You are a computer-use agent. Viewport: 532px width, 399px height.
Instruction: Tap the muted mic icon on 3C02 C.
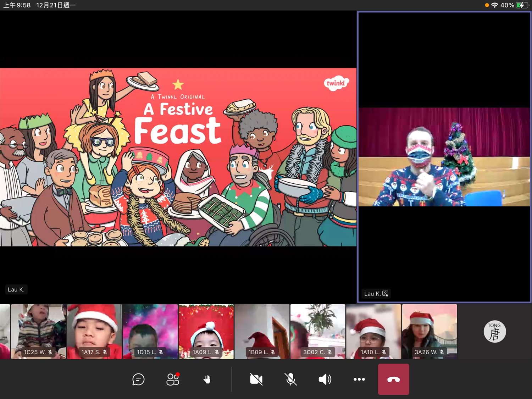pos(330,352)
